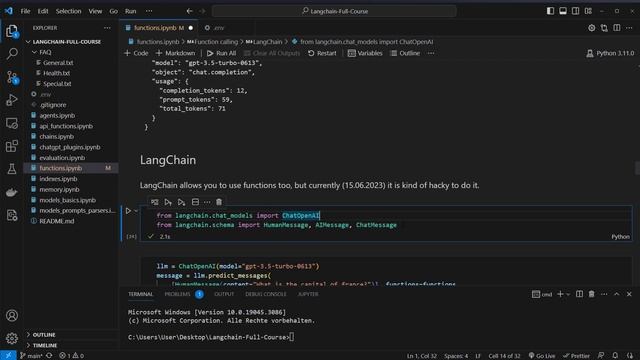Open new terminal profile dropdown arrow
Viewport: 640px width, 360px height.
click(x=568, y=294)
